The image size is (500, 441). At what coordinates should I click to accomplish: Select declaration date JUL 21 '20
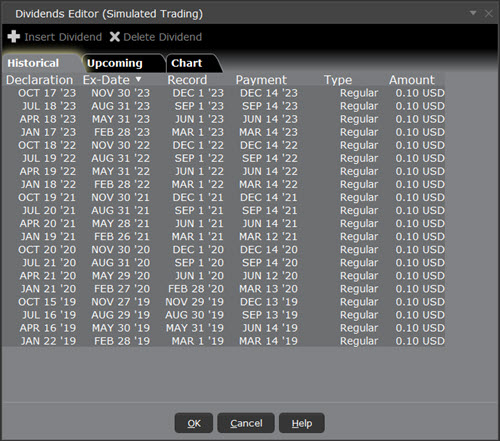(x=49, y=263)
